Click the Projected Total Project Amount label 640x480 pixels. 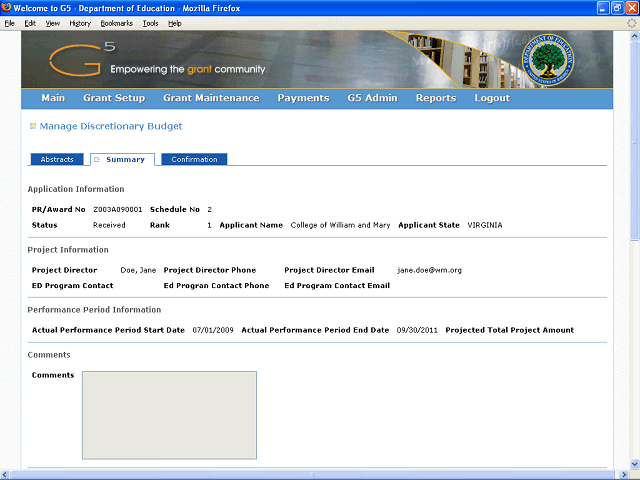tap(510, 330)
